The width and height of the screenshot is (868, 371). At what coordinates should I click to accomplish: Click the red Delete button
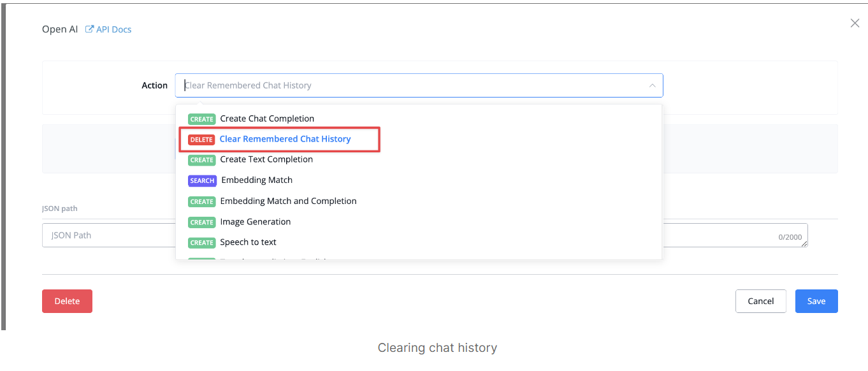tap(67, 302)
